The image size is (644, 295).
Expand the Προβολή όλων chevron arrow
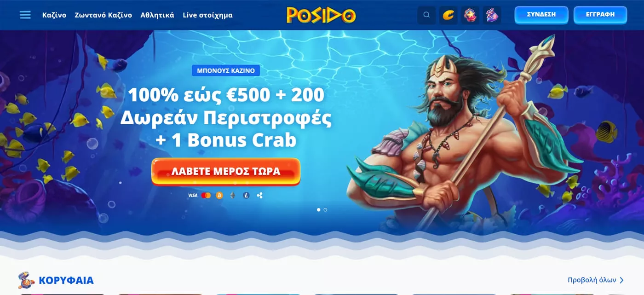click(622, 280)
